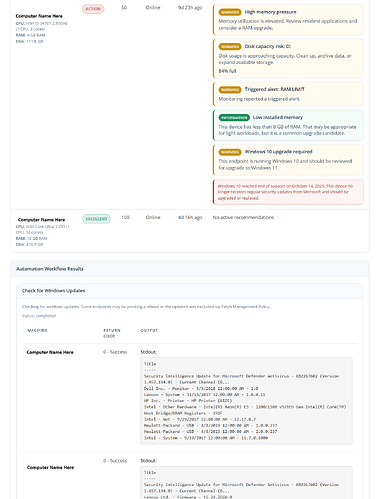Select the '84% full' disk usage value
Screen dimensions: 386x499
coord(227,71)
